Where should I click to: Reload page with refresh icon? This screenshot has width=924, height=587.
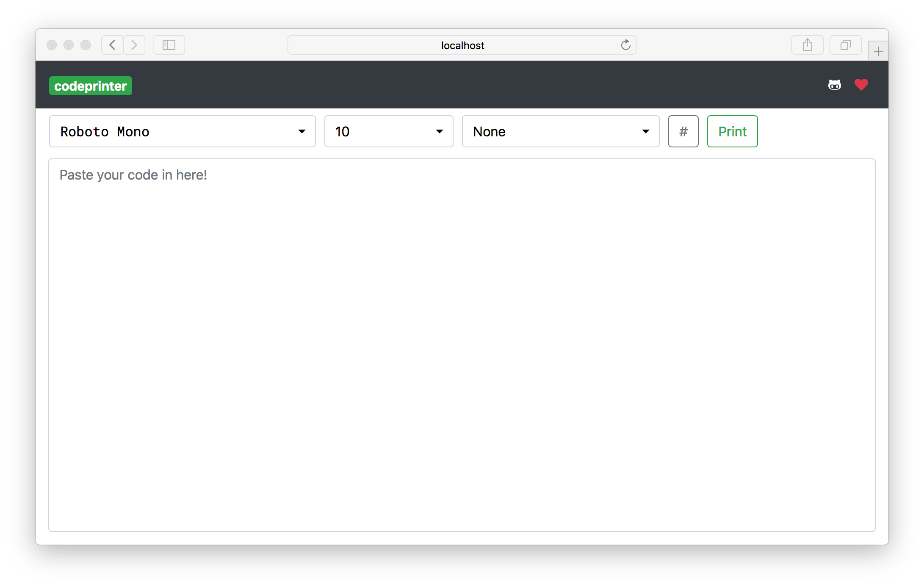click(625, 45)
